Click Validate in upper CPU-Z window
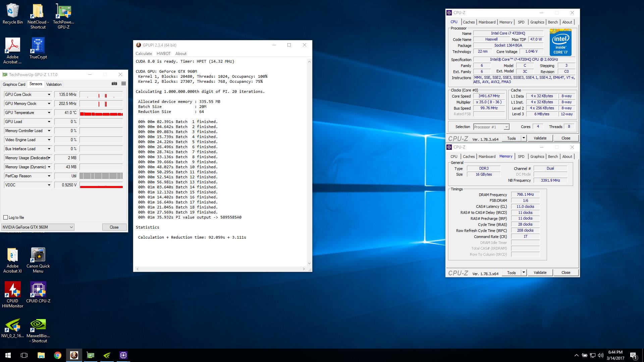The height and width of the screenshot is (362, 644). [540, 138]
